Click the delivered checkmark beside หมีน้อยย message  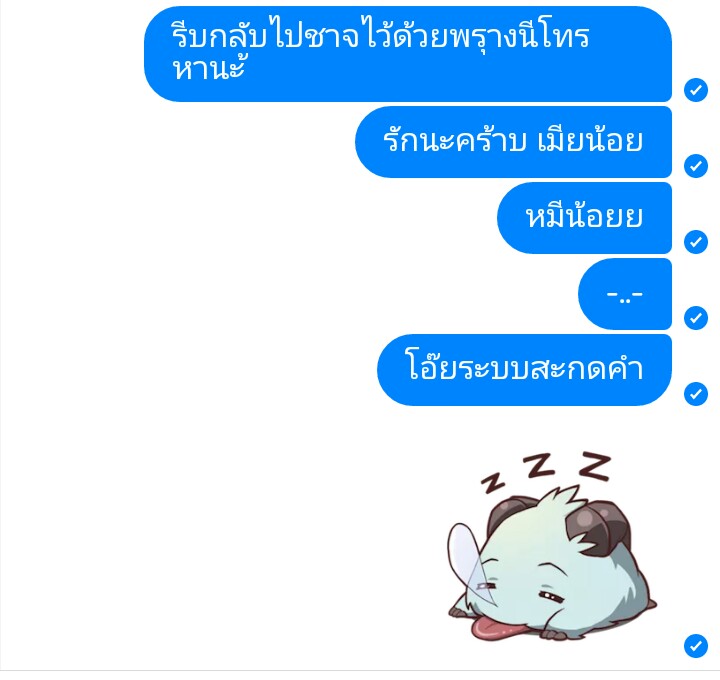pos(696,242)
